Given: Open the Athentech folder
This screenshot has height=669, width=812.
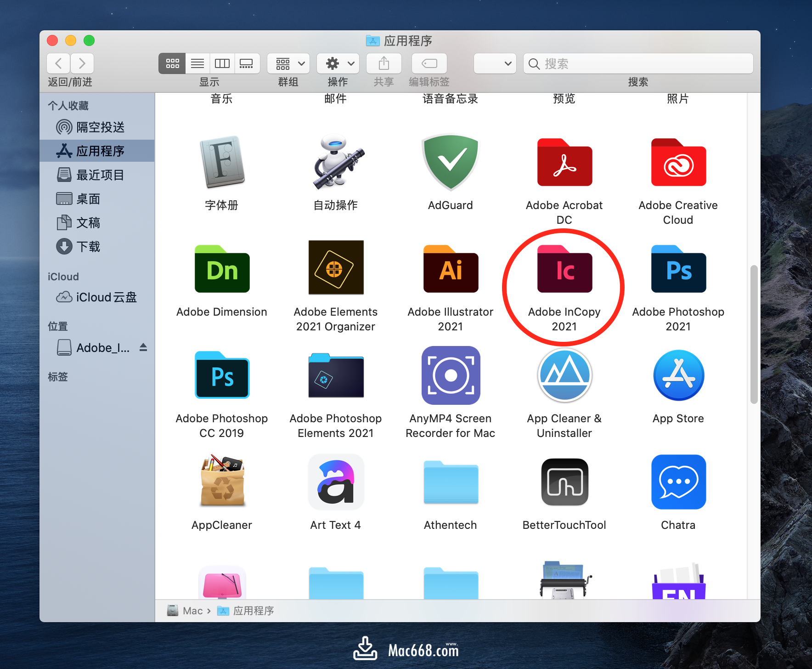Looking at the screenshot, I should [451, 482].
